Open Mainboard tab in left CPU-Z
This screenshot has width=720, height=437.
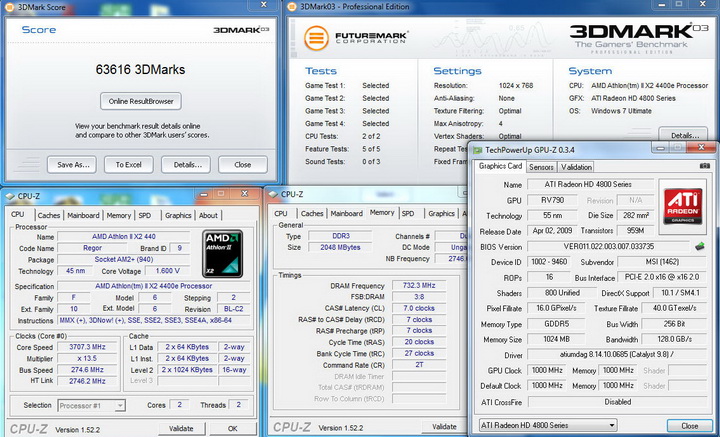tap(83, 215)
